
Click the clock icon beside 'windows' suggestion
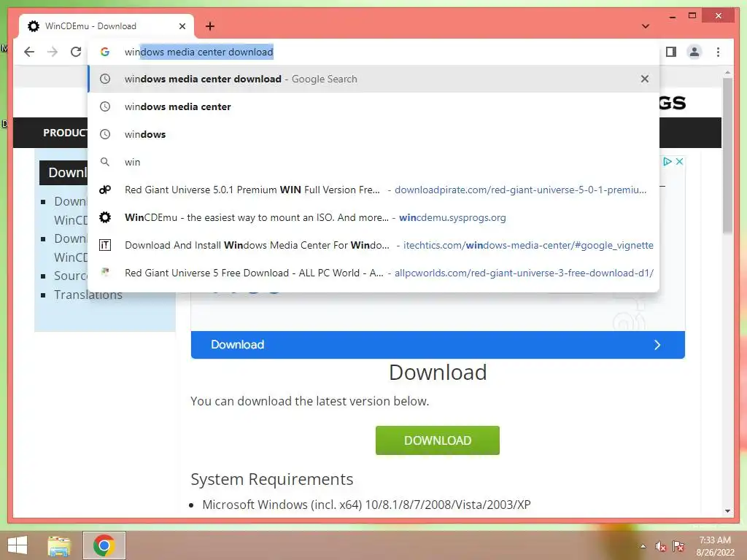coord(105,134)
